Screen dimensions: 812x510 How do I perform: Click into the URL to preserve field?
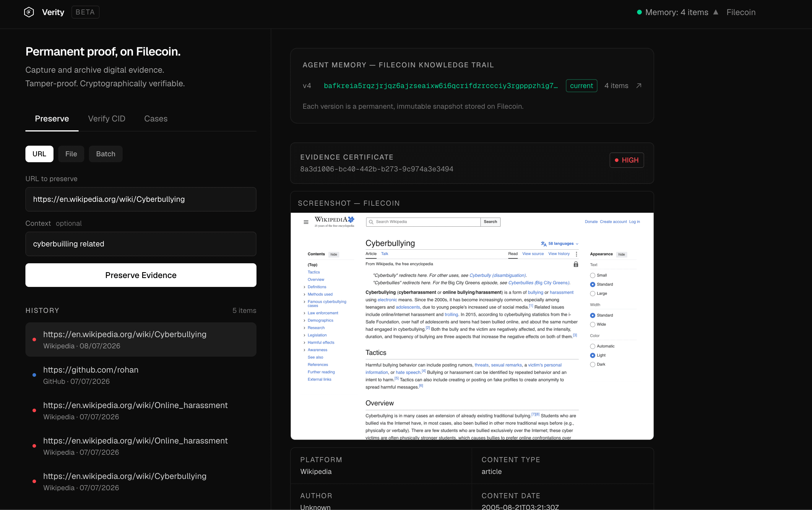click(141, 199)
